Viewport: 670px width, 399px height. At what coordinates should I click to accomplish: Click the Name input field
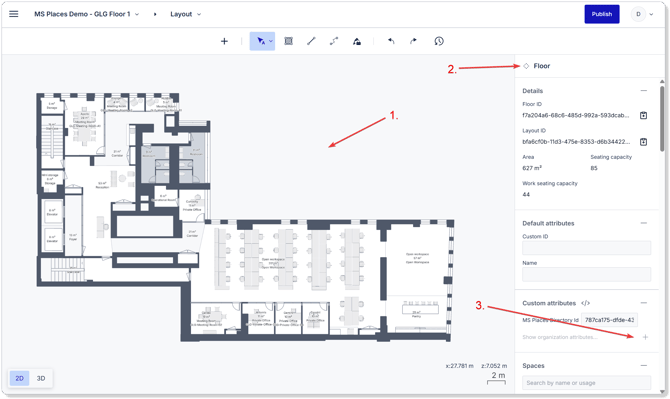(586, 274)
